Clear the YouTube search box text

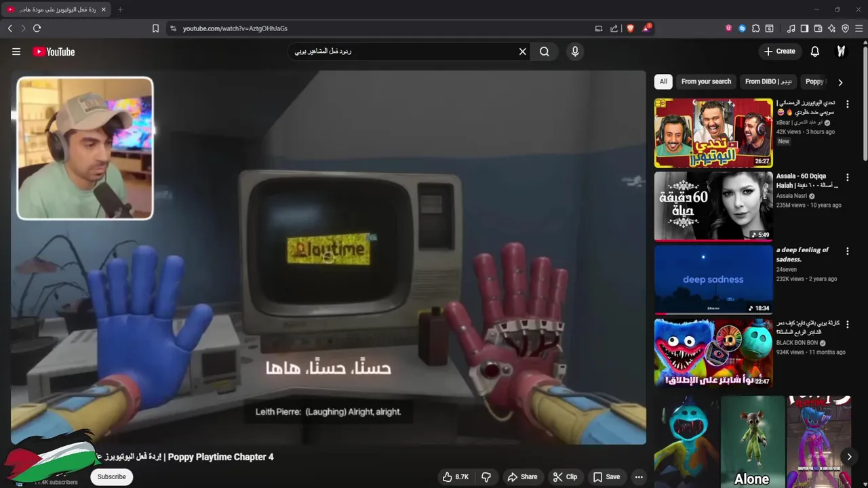pyautogui.click(x=523, y=52)
